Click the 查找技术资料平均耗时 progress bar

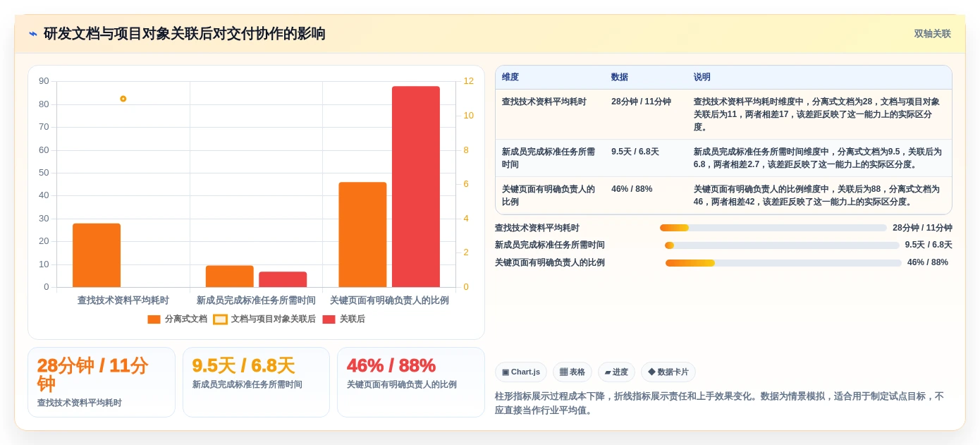coord(773,228)
